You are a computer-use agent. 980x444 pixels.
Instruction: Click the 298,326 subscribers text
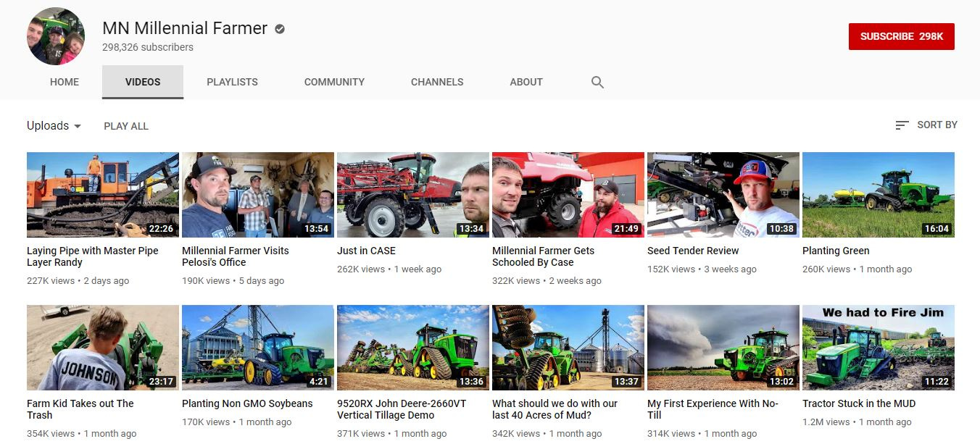148,47
